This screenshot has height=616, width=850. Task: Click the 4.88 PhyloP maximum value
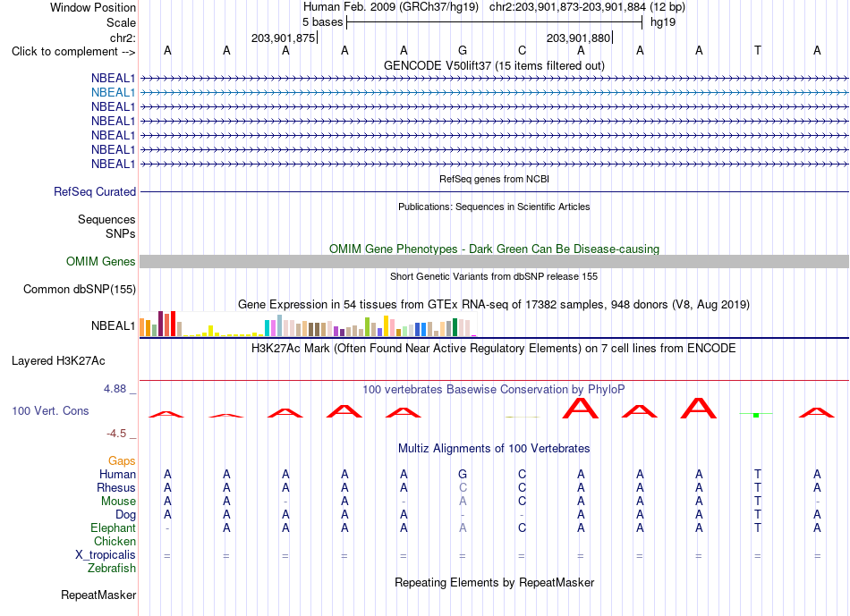pyautogui.click(x=115, y=388)
